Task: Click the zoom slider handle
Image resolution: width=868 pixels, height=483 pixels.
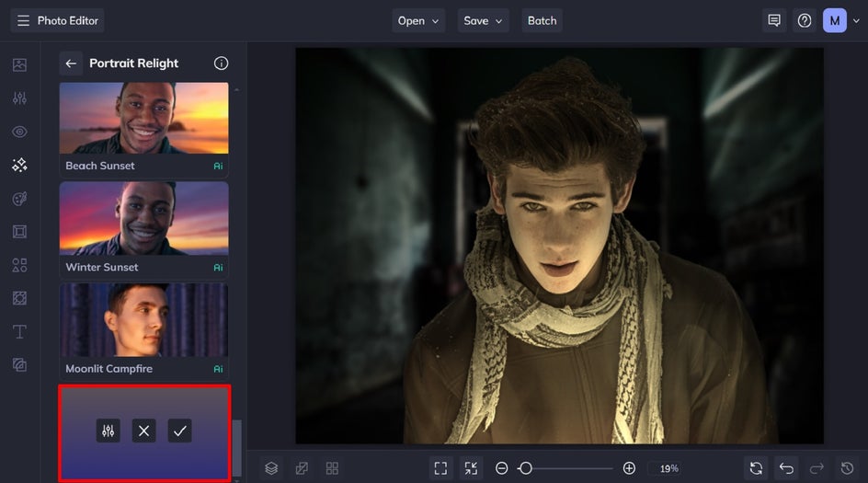Action: (525, 468)
